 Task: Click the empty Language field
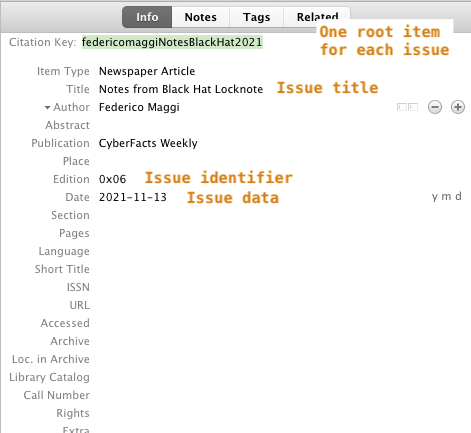(x=280, y=251)
